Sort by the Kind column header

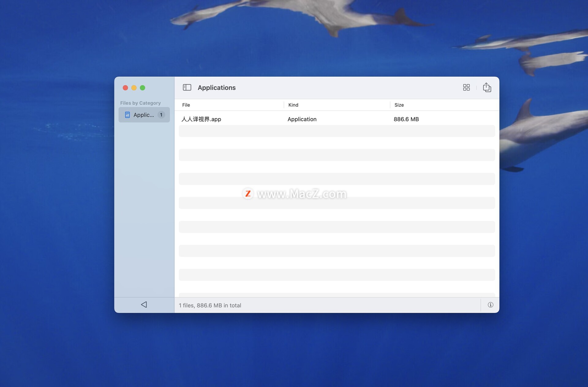293,105
